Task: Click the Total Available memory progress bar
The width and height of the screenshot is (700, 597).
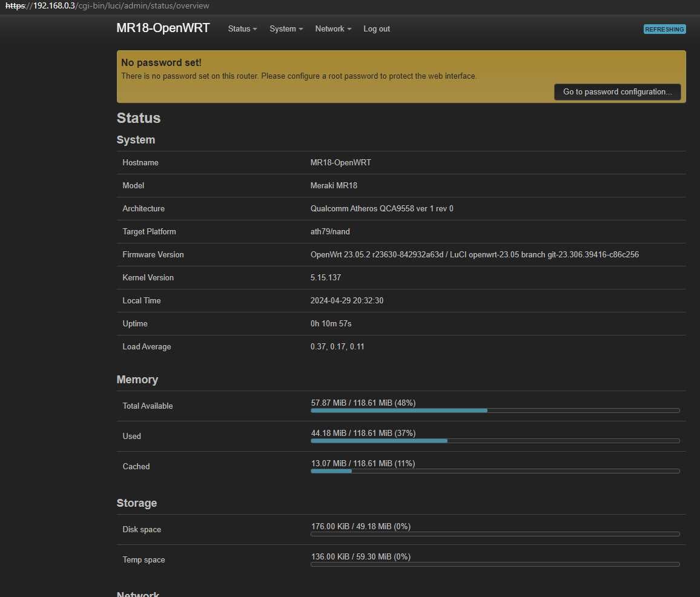Action: tap(495, 411)
